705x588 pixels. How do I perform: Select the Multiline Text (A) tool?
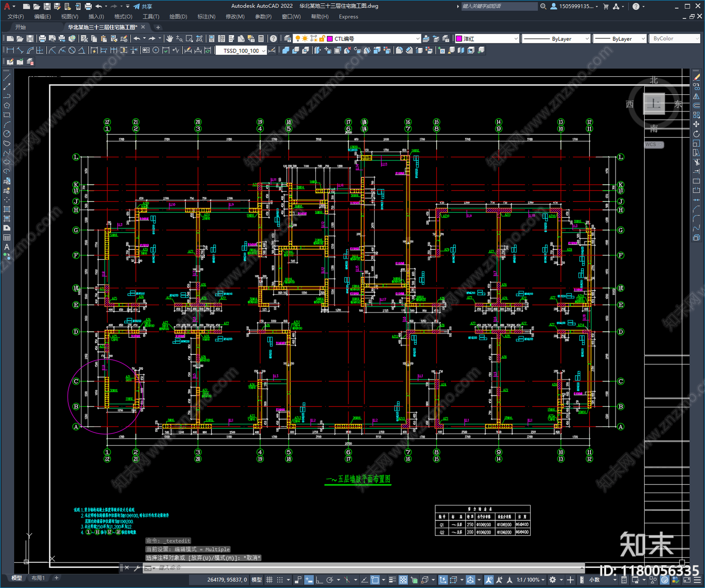coord(7,247)
